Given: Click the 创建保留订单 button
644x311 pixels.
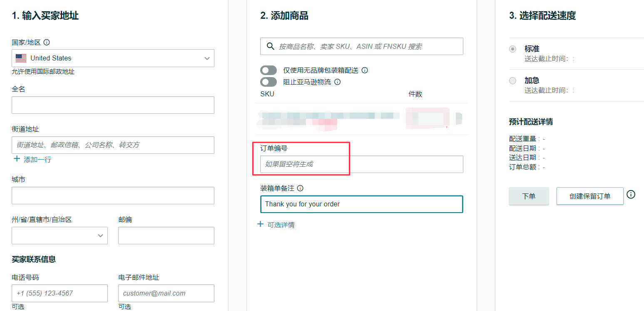Looking at the screenshot, I should point(590,196).
